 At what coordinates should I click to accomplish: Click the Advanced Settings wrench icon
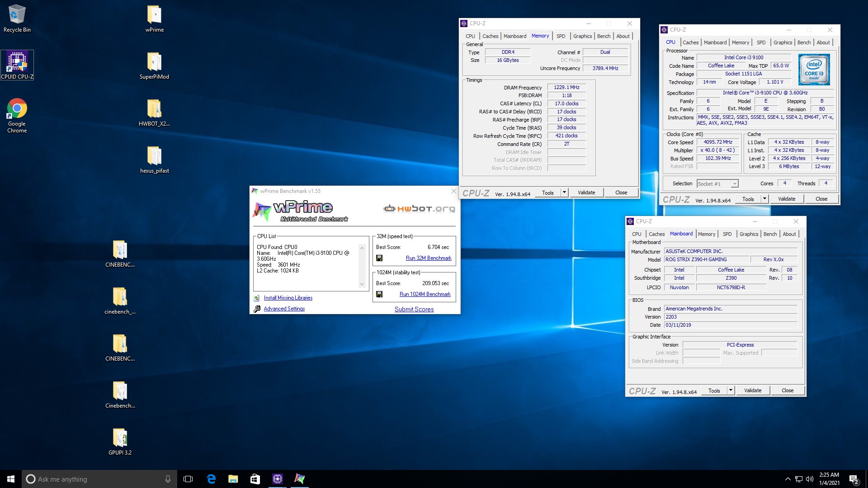click(x=257, y=309)
